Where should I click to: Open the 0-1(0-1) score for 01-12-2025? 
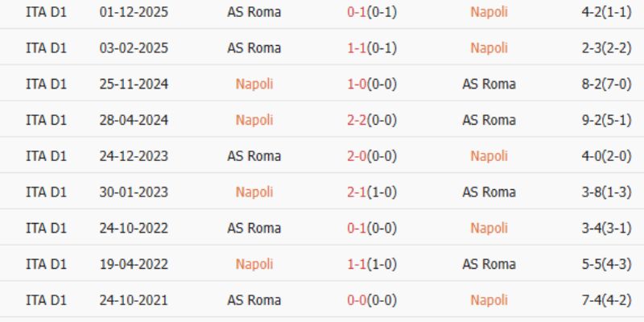tap(371, 12)
